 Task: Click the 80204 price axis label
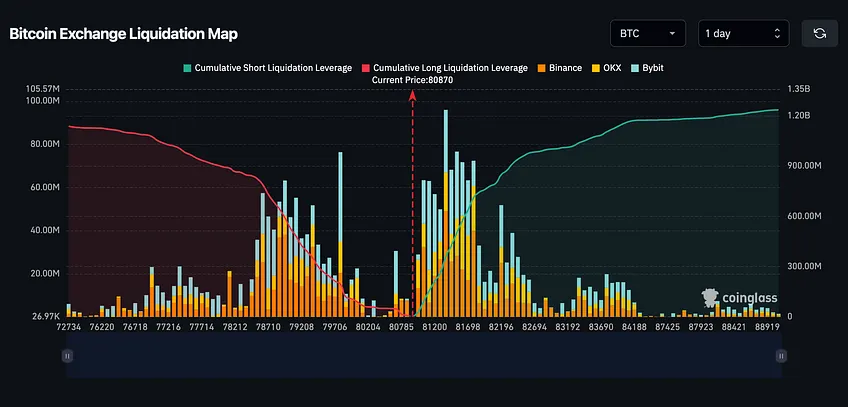[x=369, y=328]
